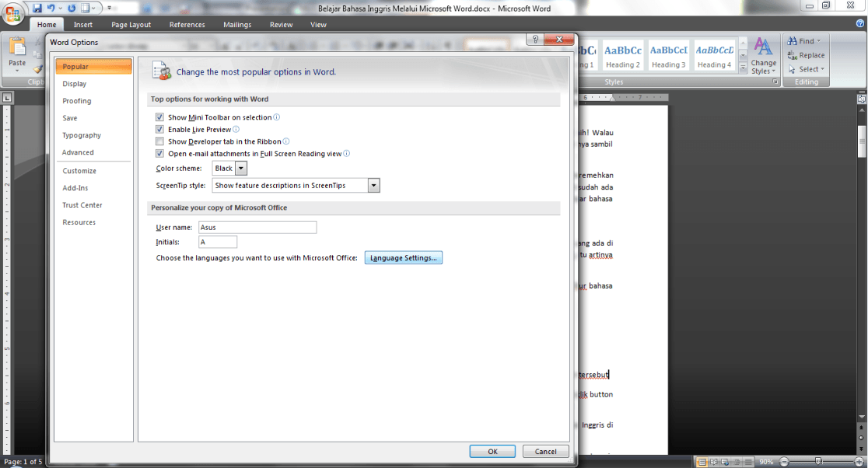The width and height of the screenshot is (868, 468).
Task: Open the ScreenTip style dropdown
Action: [374, 185]
